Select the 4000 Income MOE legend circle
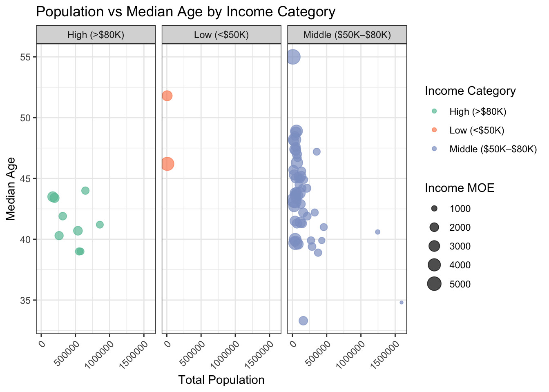The width and height of the screenshot is (549, 392). coord(434,265)
